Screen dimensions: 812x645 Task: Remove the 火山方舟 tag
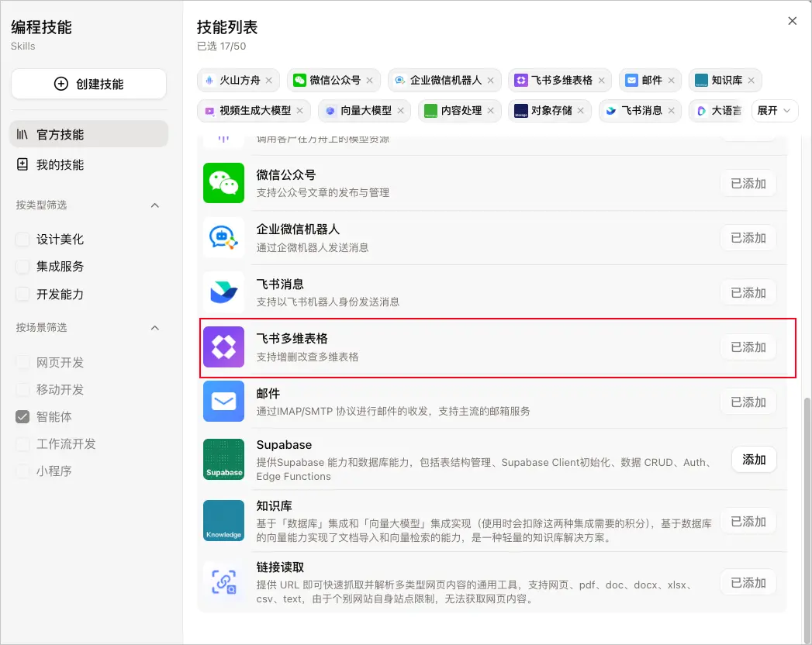pos(269,80)
